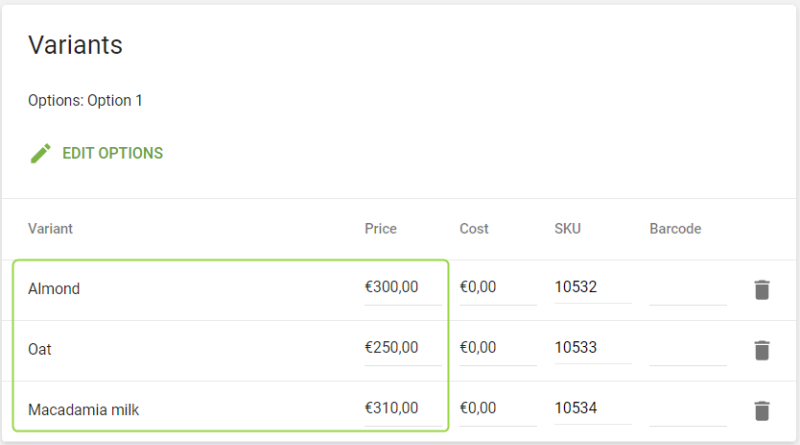Edit the Oat price field €250,00
Image resolution: width=800 pixels, height=445 pixels.
[402, 348]
